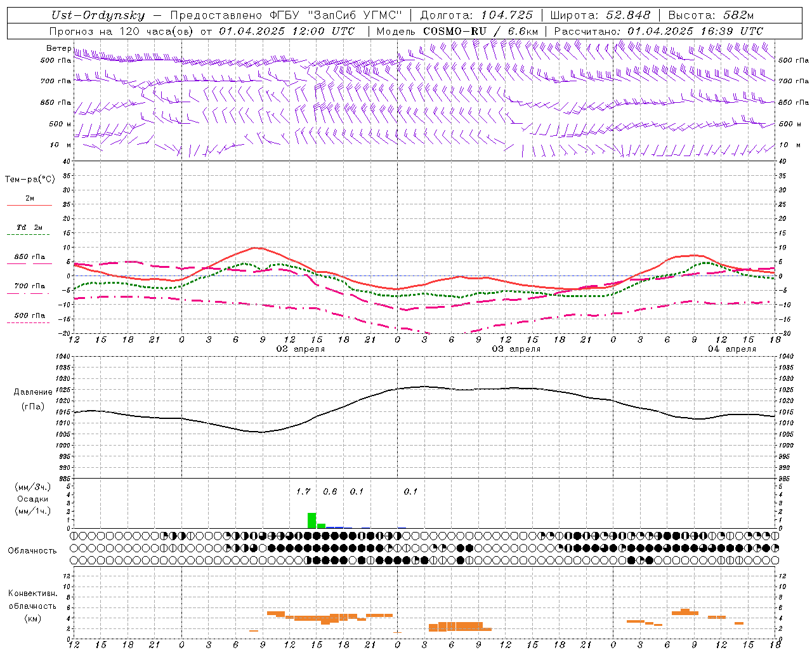This screenshot has width=812, height=650.
Task: Click the "Ветер" wind panel label
Action: click(x=58, y=48)
